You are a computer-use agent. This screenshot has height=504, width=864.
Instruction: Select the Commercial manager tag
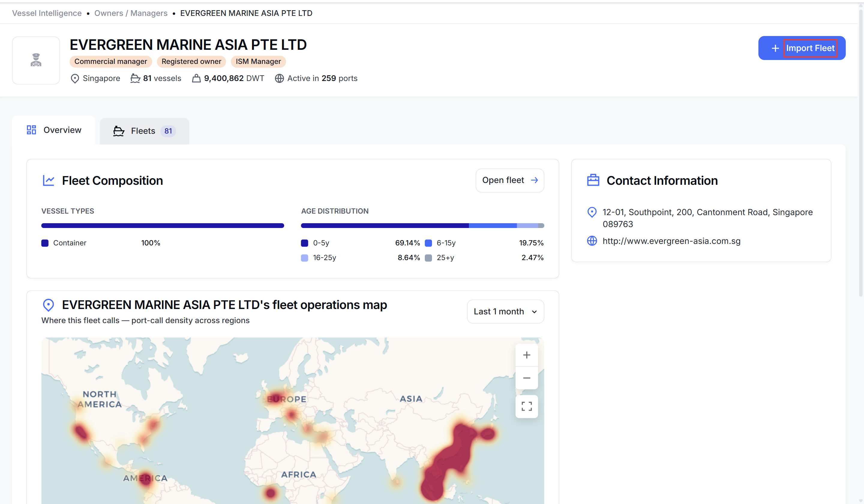coord(111,61)
